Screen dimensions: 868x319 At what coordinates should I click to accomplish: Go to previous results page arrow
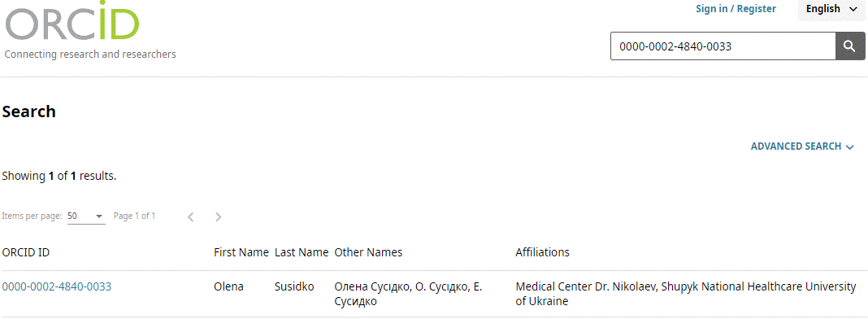tap(191, 216)
